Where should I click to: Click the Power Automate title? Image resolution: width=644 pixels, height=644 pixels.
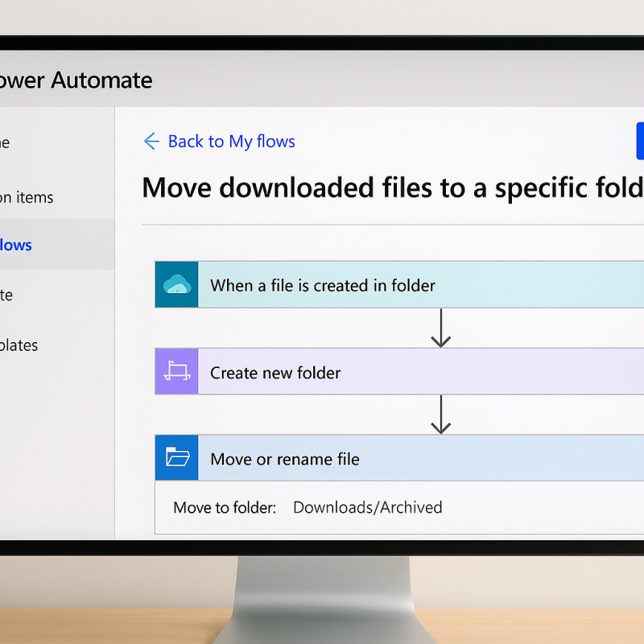coord(76,80)
